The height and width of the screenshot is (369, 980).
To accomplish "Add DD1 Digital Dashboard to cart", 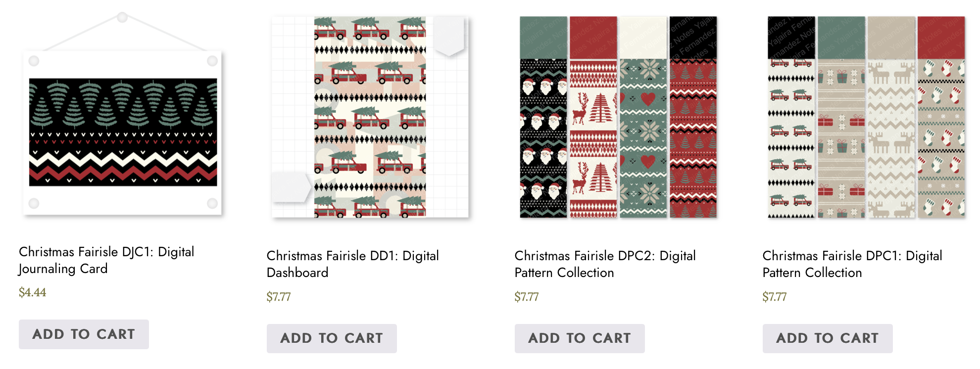I will 332,338.
